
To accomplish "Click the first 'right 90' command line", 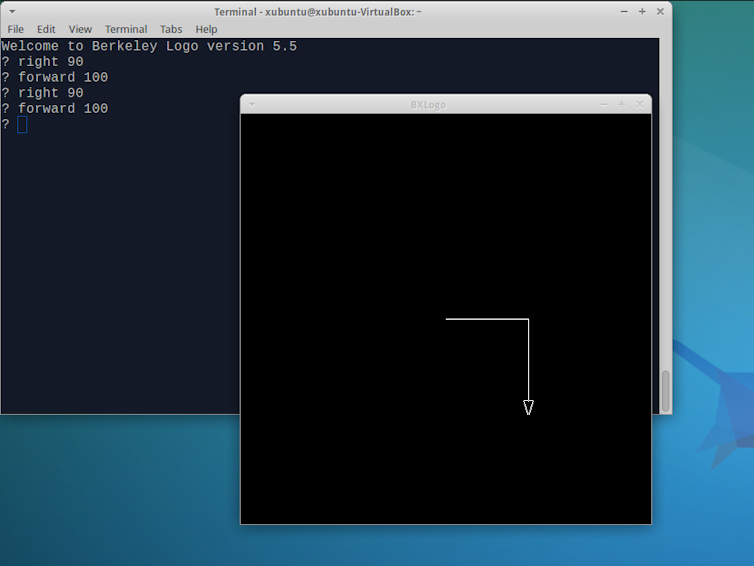I will pos(42,62).
